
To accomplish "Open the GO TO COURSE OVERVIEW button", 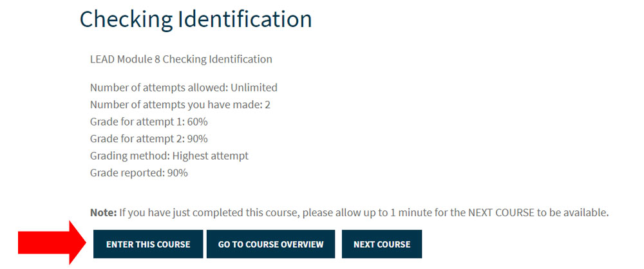I will [x=270, y=245].
